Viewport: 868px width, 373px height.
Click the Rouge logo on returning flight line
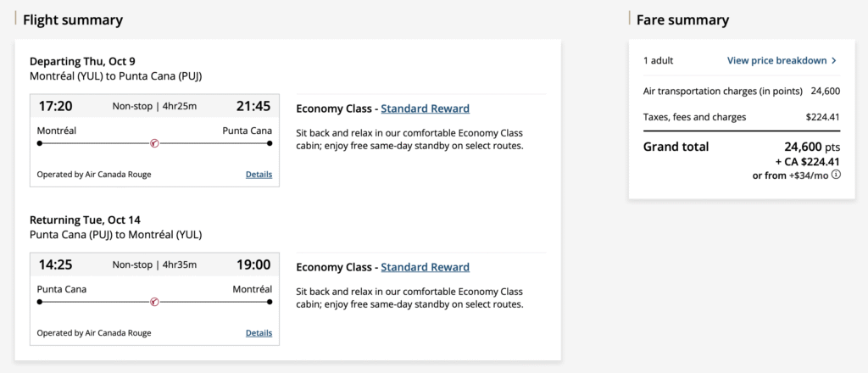coord(154,301)
